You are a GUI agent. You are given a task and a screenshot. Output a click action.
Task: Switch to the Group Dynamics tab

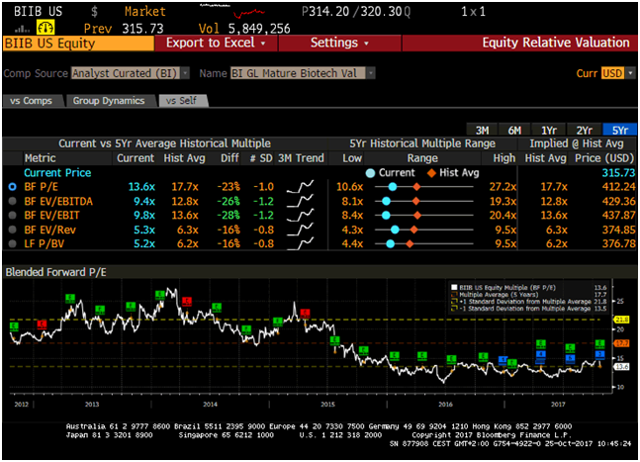[x=109, y=101]
